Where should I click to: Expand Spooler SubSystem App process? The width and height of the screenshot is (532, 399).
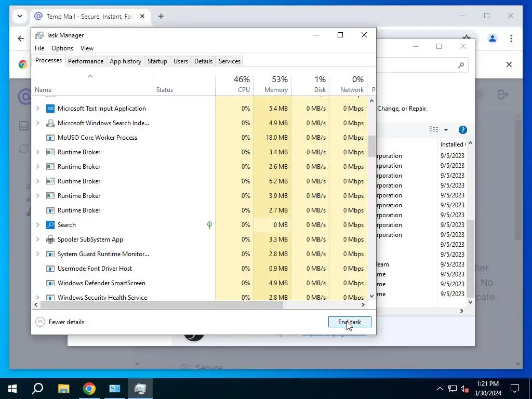[37, 240]
